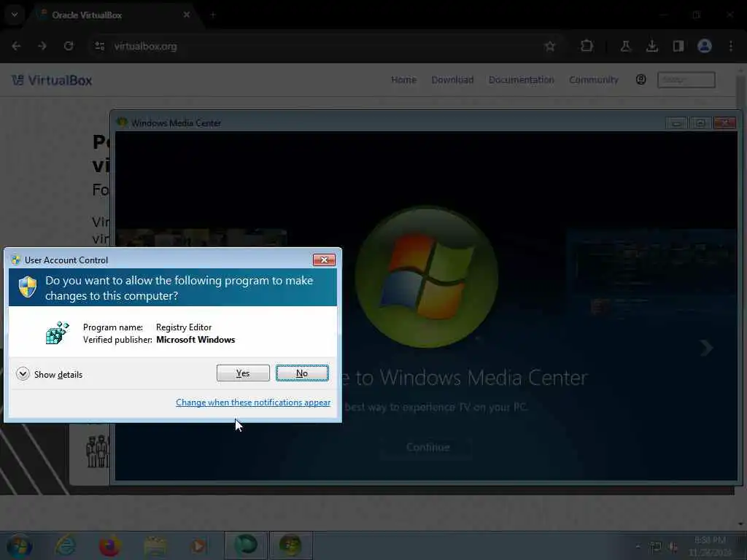The image size is (747, 560).
Task: Click the Windows Media Center title icon
Action: click(122, 122)
